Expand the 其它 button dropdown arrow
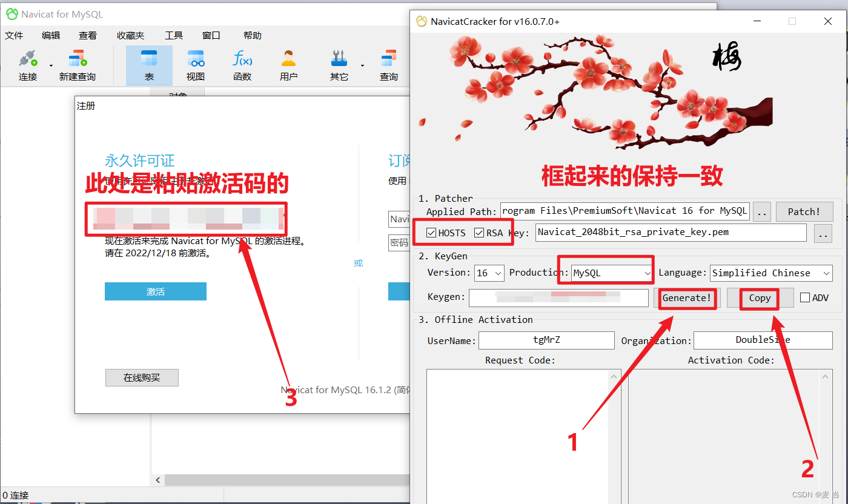The width and height of the screenshot is (848, 504). (362, 65)
